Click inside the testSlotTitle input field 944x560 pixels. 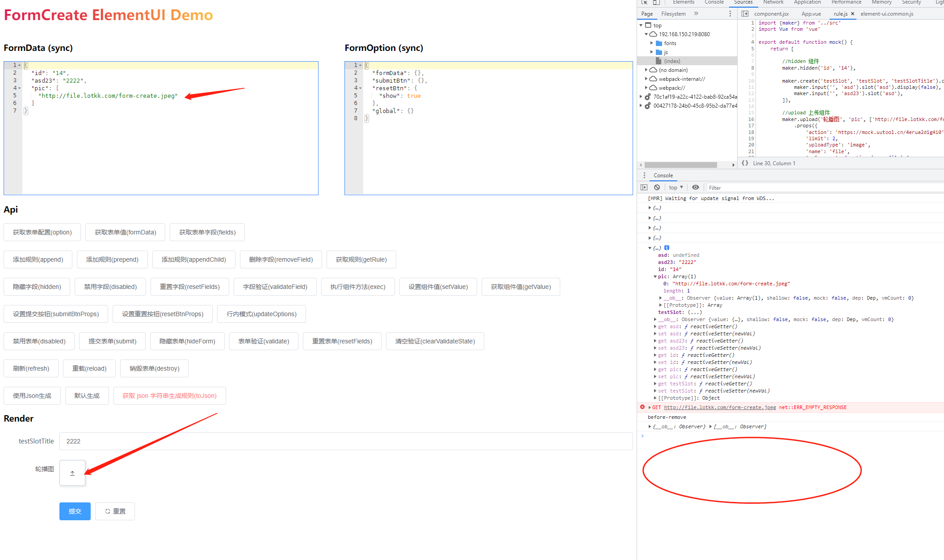coord(179,441)
